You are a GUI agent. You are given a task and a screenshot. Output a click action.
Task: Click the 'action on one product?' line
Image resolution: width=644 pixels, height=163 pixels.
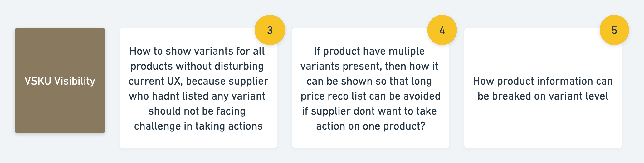[x=371, y=126]
